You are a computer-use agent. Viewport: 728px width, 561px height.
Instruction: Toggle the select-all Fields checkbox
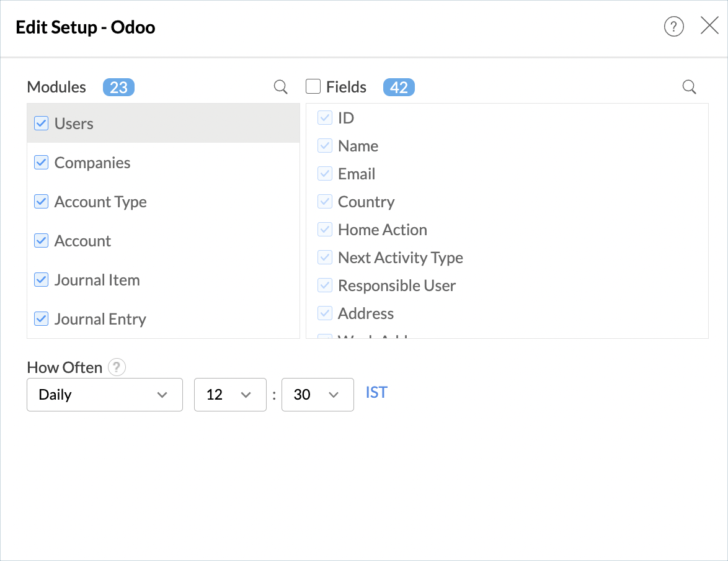click(x=314, y=87)
